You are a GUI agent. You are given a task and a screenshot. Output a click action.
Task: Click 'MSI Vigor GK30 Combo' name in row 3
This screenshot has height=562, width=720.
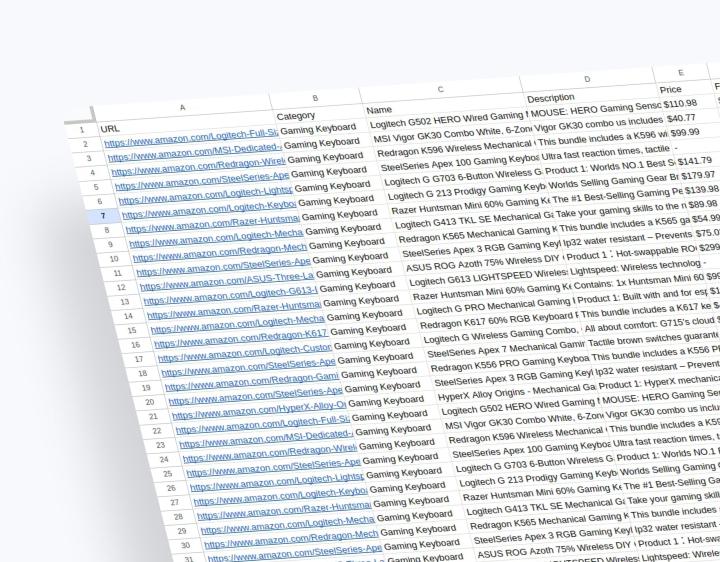453,135
